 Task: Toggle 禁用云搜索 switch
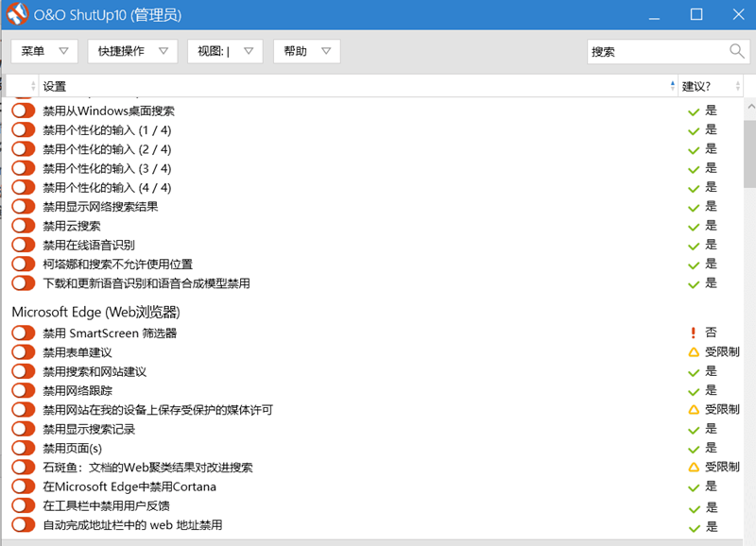click(x=23, y=226)
